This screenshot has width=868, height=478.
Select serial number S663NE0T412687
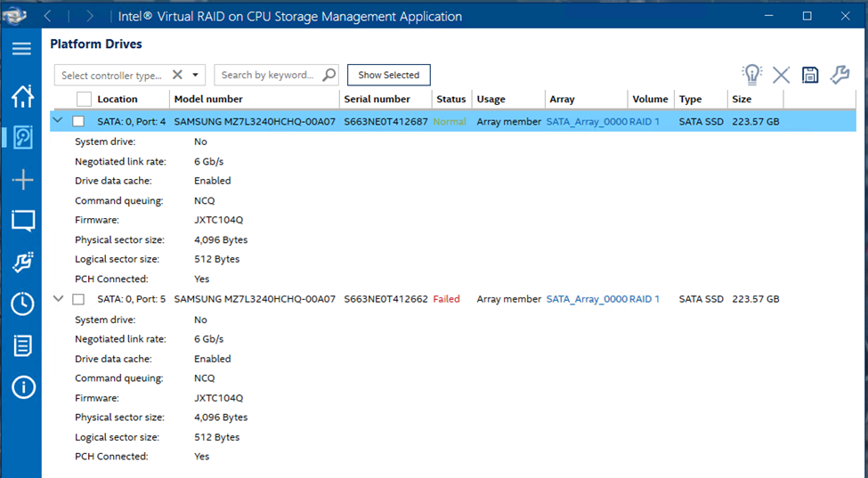385,121
